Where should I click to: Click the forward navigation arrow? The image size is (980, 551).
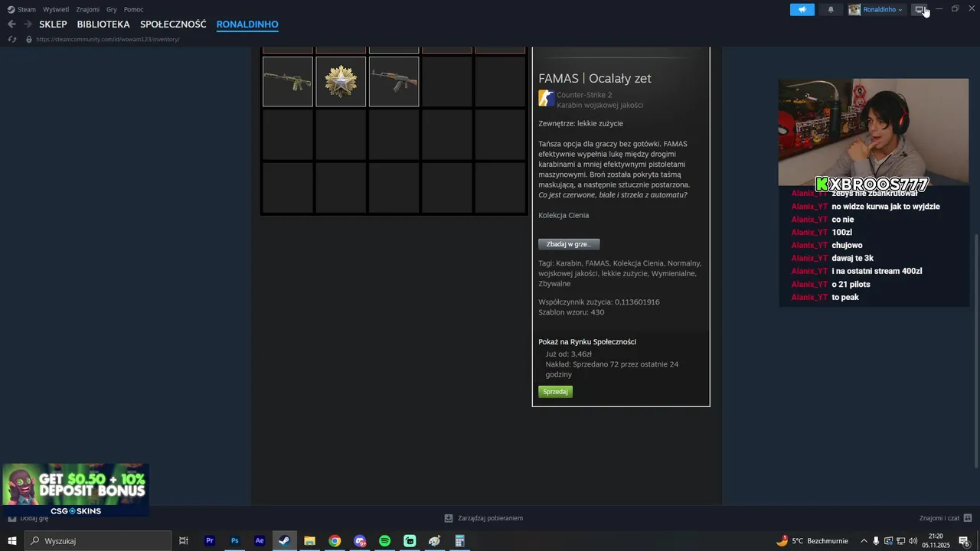pyautogui.click(x=28, y=24)
